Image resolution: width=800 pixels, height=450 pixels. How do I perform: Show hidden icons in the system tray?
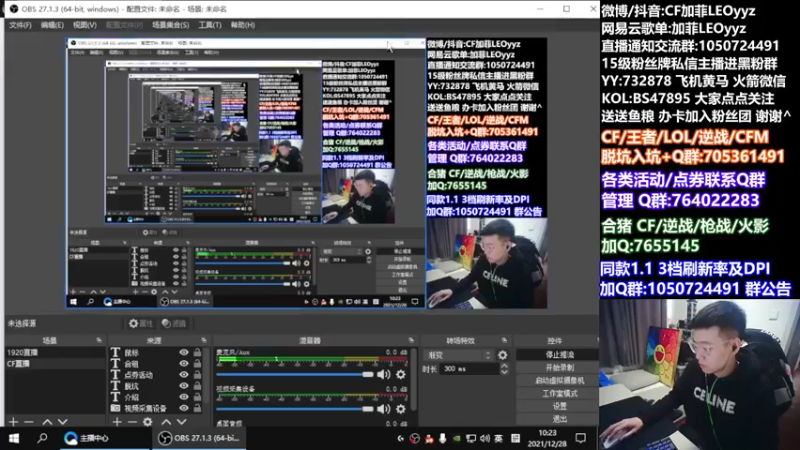pos(401,438)
